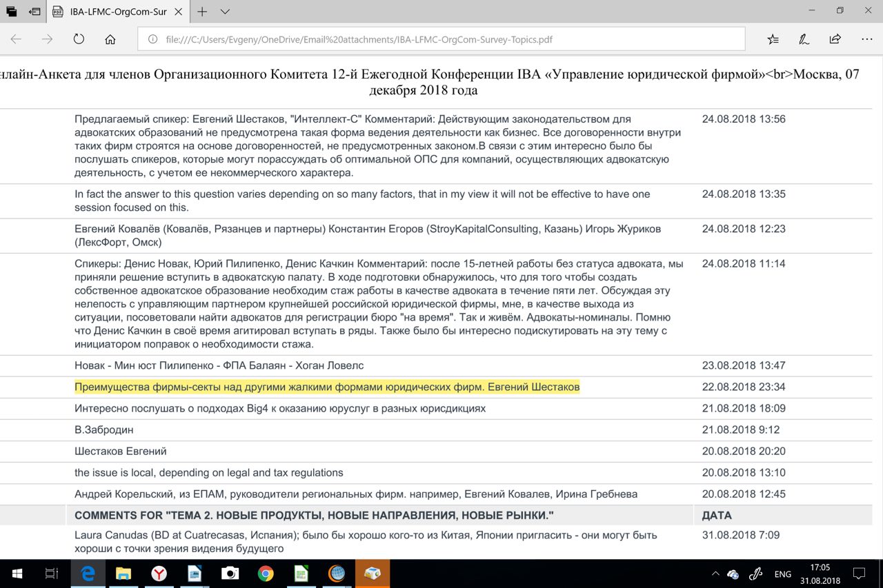
Task: Click the date "24.08.2018 13:56"
Action: pyautogui.click(x=744, y=119)
